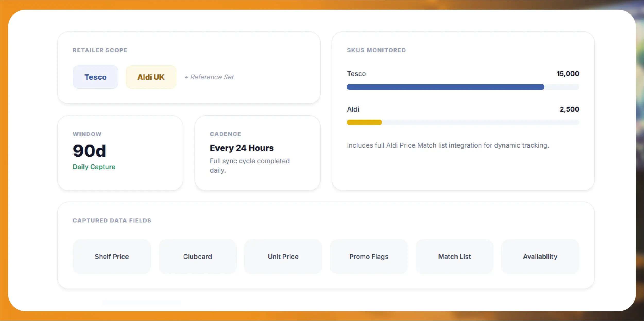
Task: Click the Captured Data Fields heading
Action: [x=112, y=220]
